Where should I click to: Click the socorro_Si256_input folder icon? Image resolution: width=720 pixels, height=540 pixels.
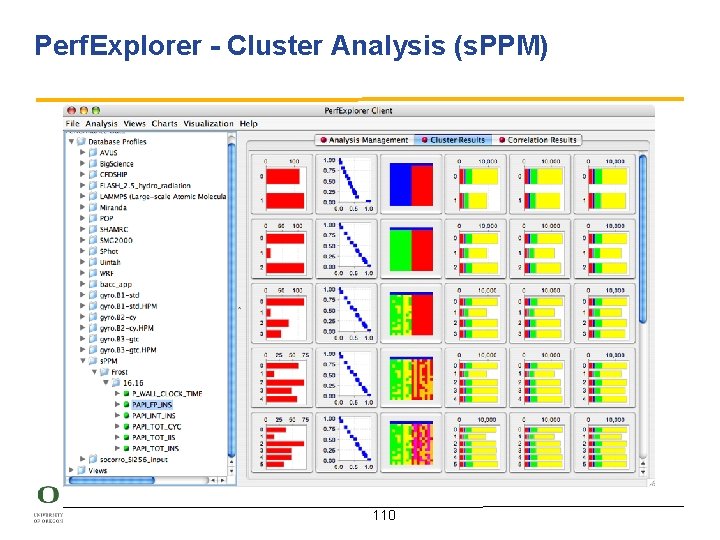point(93,459)
